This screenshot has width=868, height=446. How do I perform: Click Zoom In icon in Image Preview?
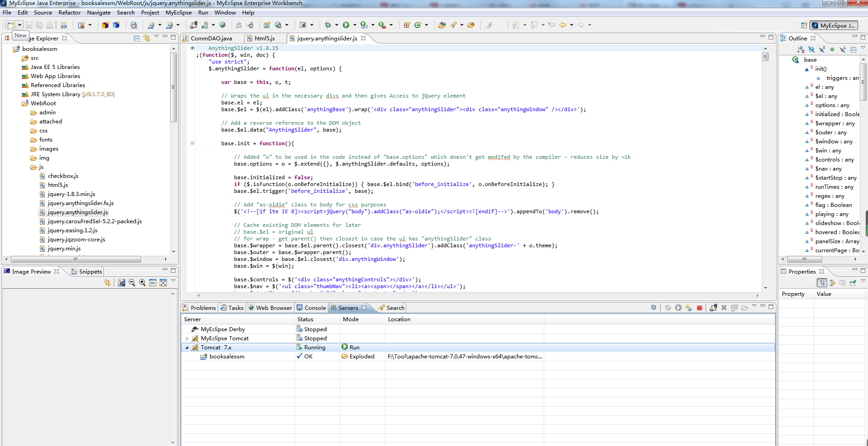point(142,283)
